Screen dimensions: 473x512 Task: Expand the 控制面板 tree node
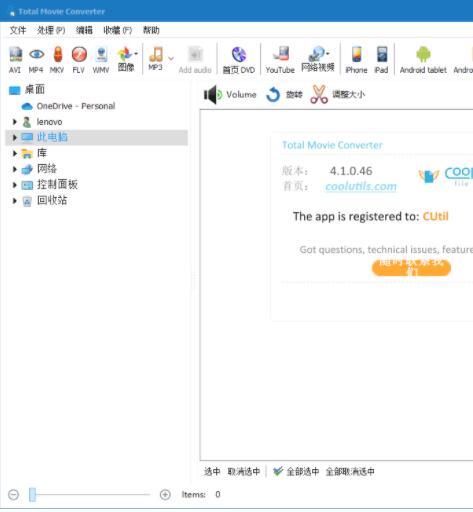click(14, 185)
